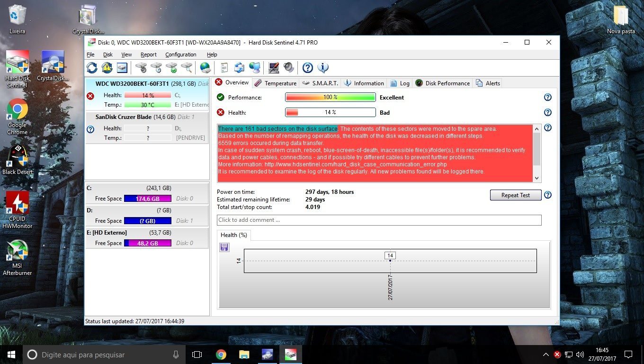The width and height of the screenshot is (644, 364).
Task: Click the globe and monitor network icon
Action: pos(255,68)
